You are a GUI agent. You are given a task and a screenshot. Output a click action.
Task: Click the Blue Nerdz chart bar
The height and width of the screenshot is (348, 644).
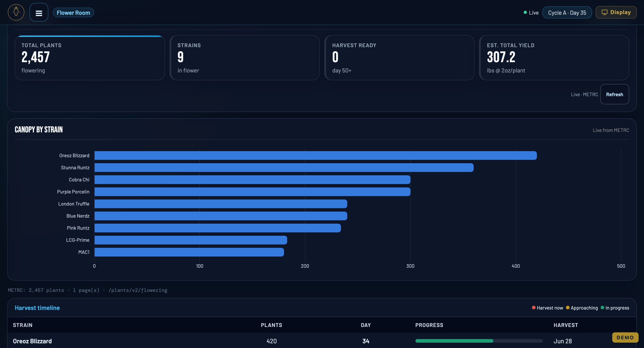click(221, 216)
